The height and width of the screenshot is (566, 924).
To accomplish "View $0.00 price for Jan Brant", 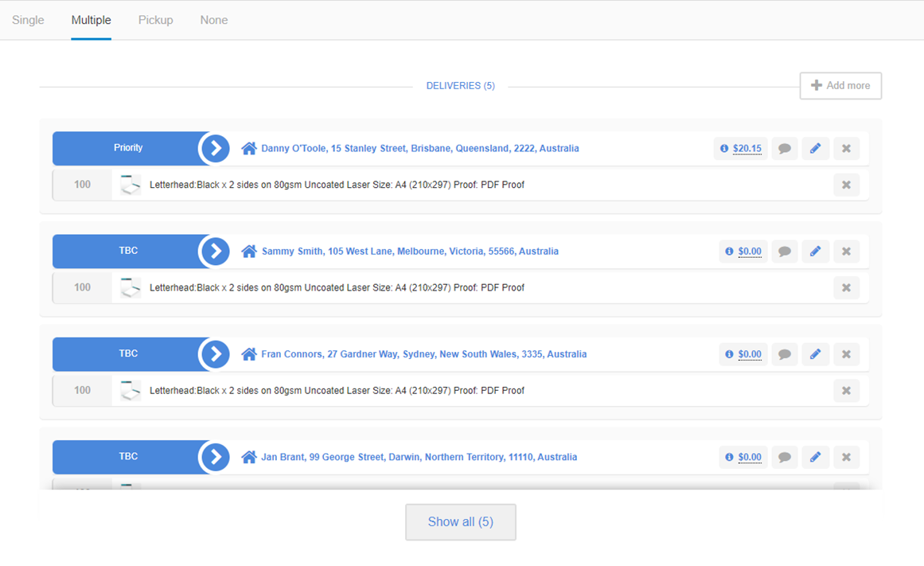I will pos(750,457).
